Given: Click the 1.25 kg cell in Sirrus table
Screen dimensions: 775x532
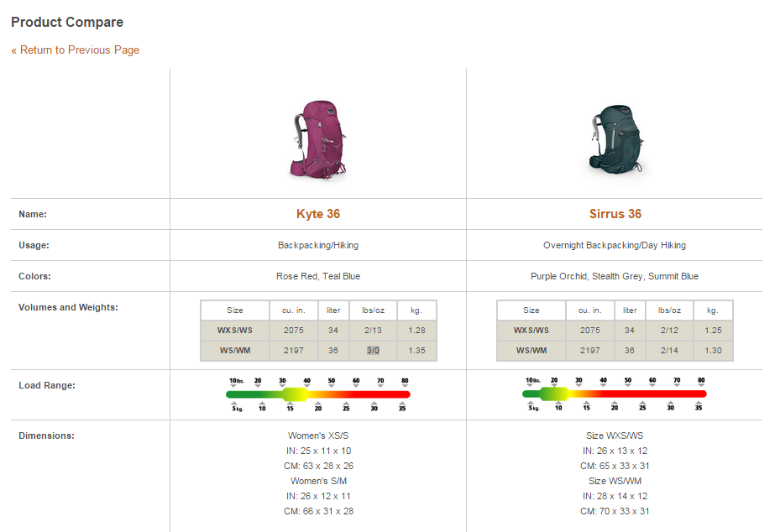Looking at the screenshot, I should tap(713, 331).
